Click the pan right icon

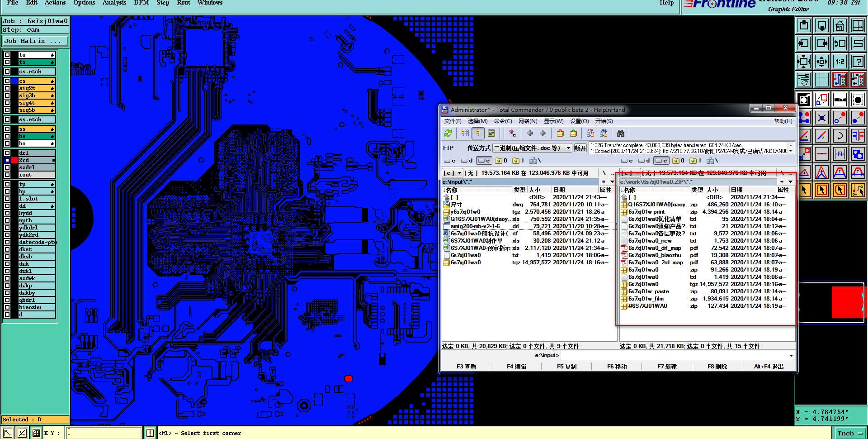[x=822, y=44]
